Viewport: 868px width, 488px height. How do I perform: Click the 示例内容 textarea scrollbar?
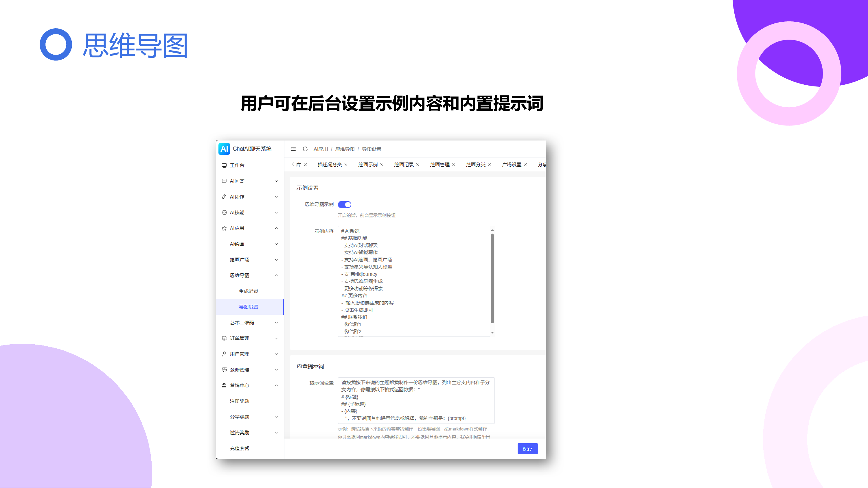coord(492,278)
